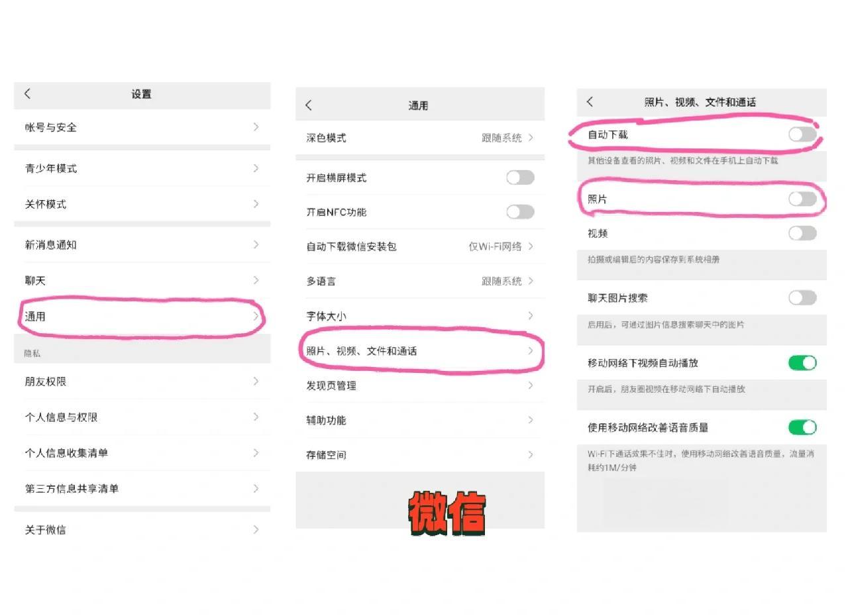Open 照片、视频、文件和通话 settings
848x616 pixels.
[420, 351]
